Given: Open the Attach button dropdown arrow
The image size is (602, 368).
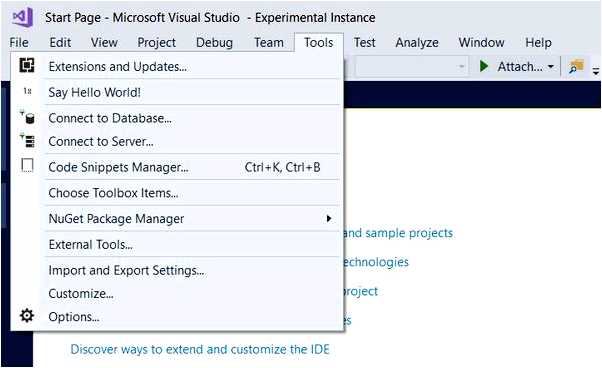Looking at the screenshot, I should point(551,66).
